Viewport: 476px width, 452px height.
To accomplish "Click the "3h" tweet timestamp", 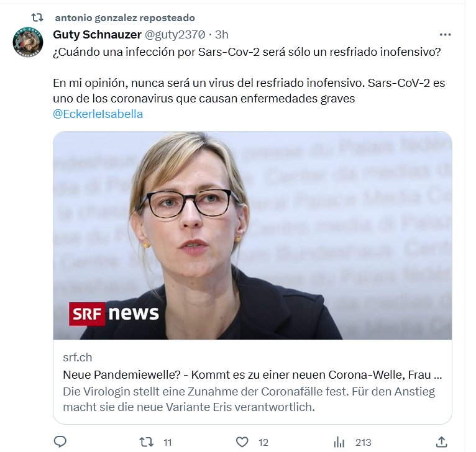I will pyautogui.click(x=222, y=35).
